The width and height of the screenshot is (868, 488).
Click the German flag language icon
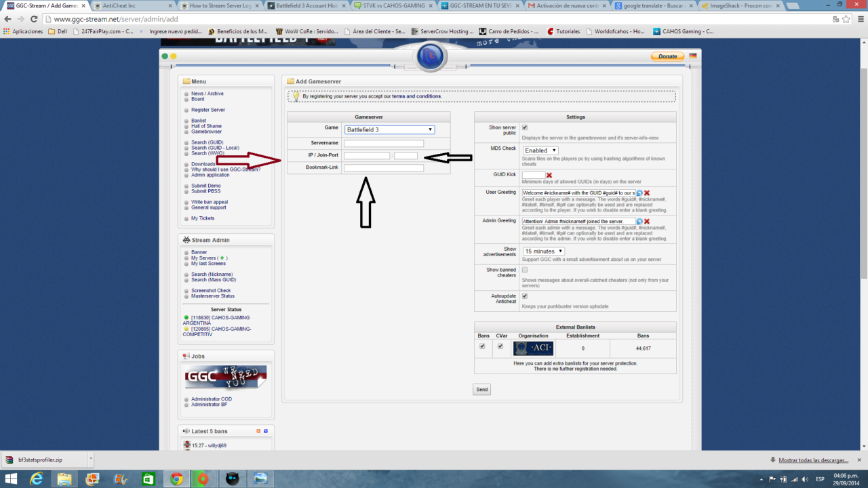[693, 56]
